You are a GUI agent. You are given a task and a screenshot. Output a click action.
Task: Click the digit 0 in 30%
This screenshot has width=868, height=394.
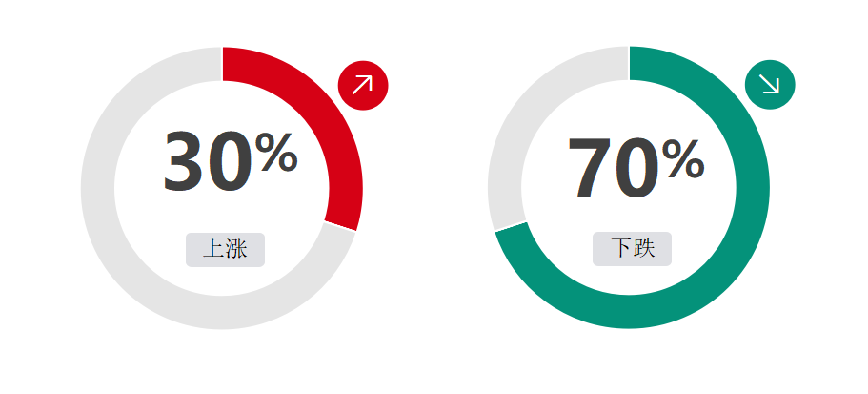[232, 161]
